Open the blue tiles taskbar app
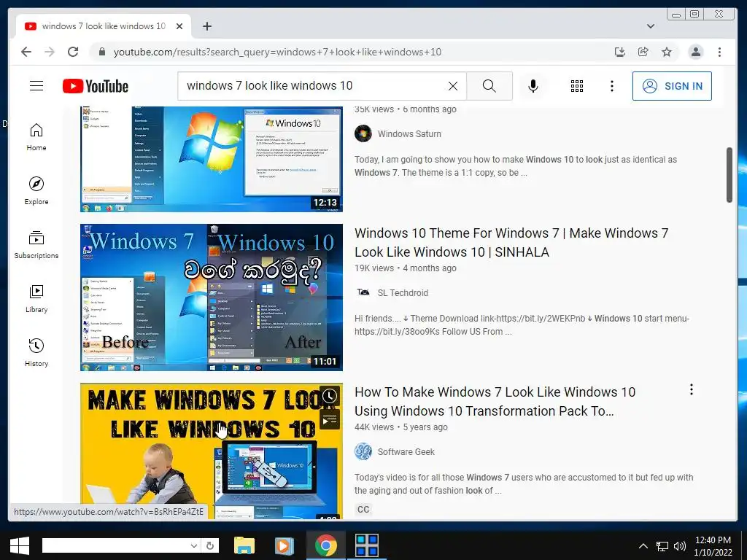The width and height of the screenshot is (747, 560). coord(366,545)
